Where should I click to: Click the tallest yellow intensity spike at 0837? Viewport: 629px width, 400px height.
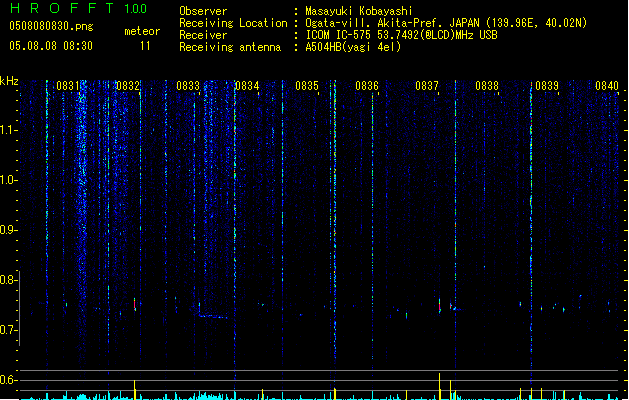click(440, 386)
